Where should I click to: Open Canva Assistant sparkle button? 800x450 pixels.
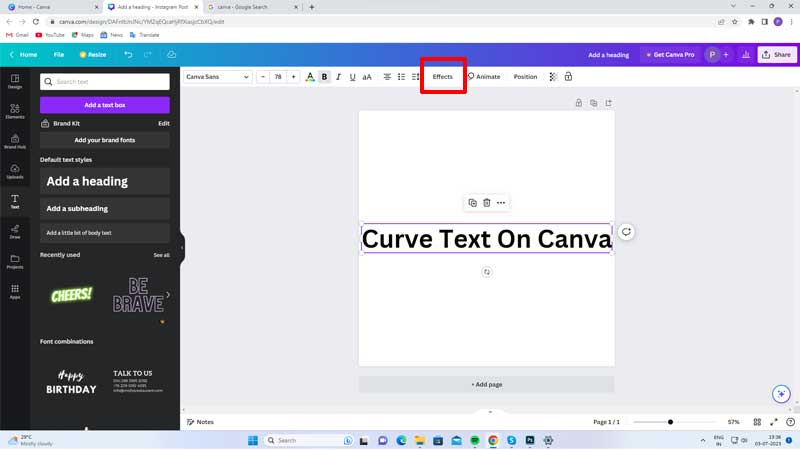(x=781, y=394)
